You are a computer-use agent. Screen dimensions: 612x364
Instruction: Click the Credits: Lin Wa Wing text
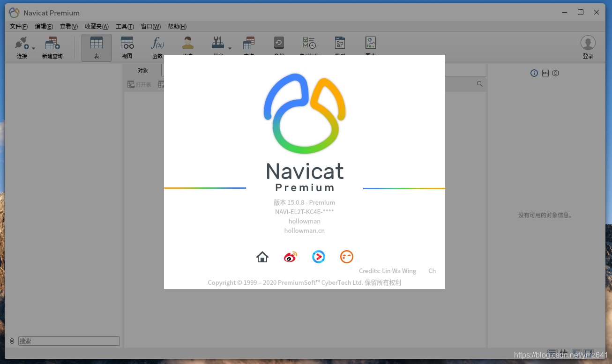pyautogui.click(x=388, y=271)
